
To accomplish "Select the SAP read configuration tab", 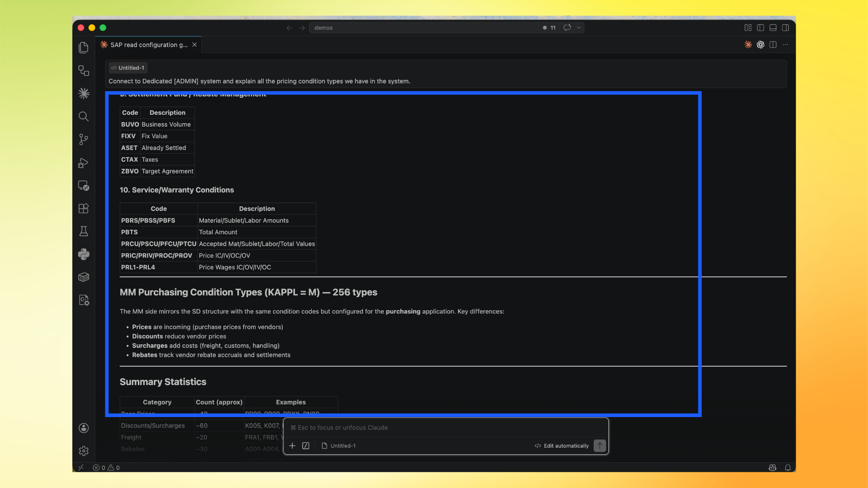I will click(x=148, y=45).
